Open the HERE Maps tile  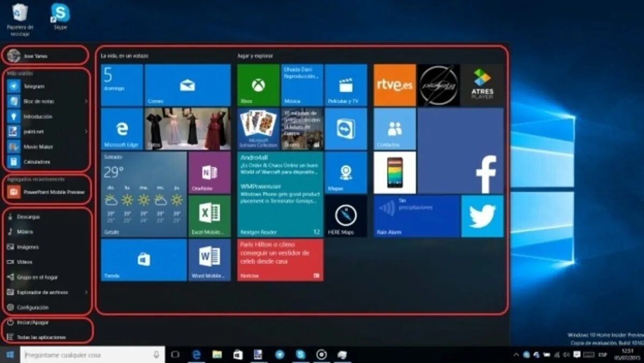point(346,216)
